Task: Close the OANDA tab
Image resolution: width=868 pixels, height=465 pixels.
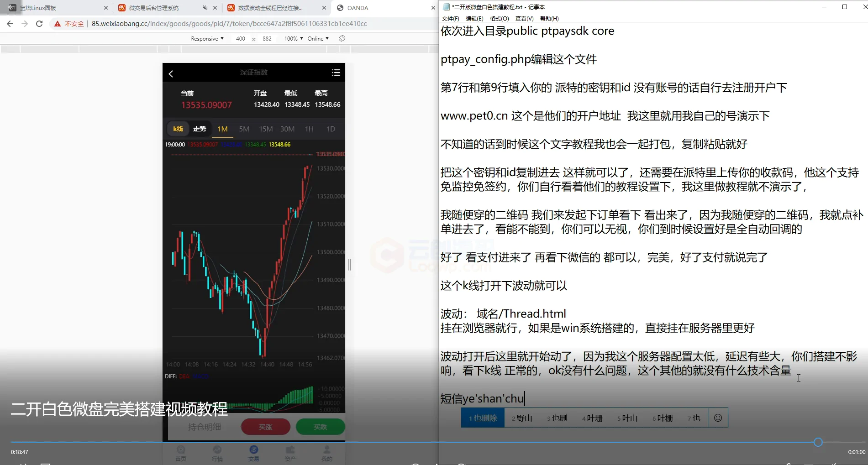Action: tap(433, 8)
